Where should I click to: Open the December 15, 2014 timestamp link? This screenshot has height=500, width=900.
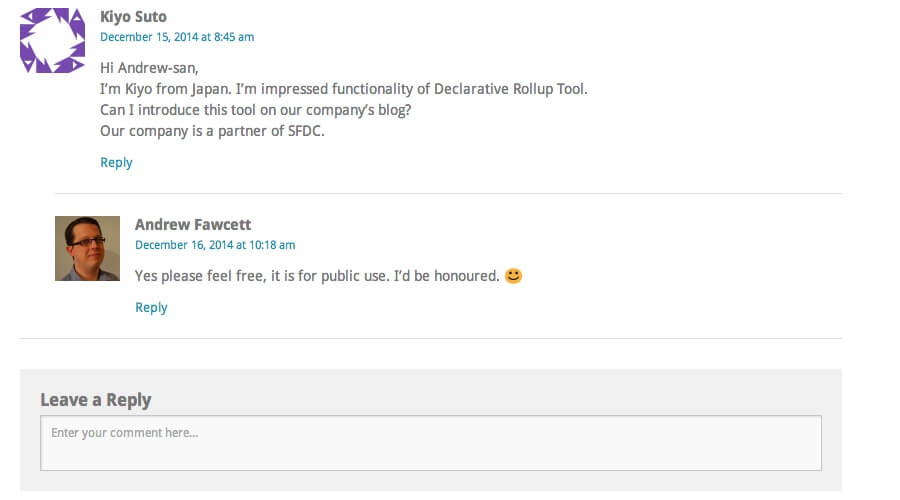click(176, 37)
